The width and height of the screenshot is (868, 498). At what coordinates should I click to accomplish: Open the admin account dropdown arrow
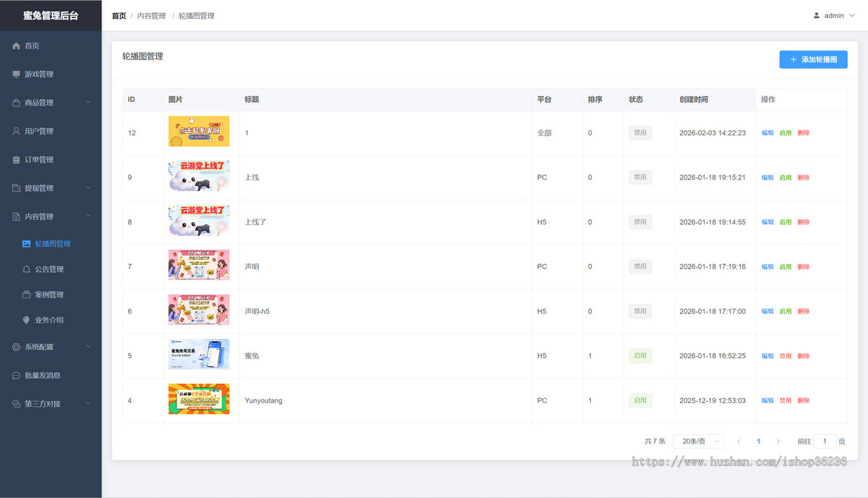851,15
